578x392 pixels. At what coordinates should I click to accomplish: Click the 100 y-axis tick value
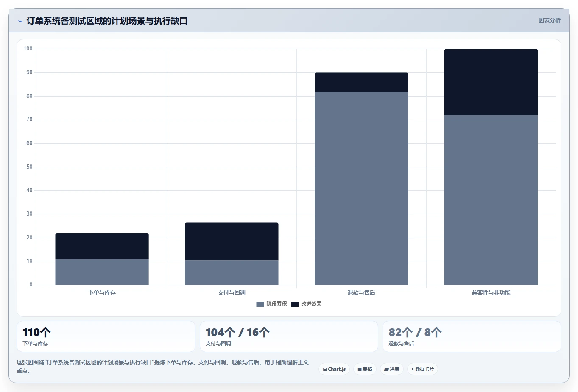(x=28, y=49)
